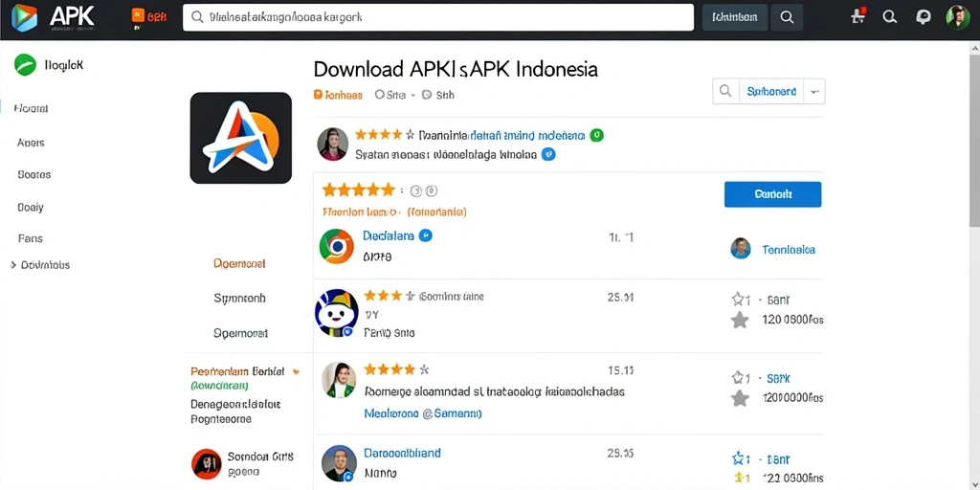This screenshot has width=980, height=490.
Task: Click the man avatar beside 'Darsoentbliand'
Action: pyautogui.click(x=339, y=463)
